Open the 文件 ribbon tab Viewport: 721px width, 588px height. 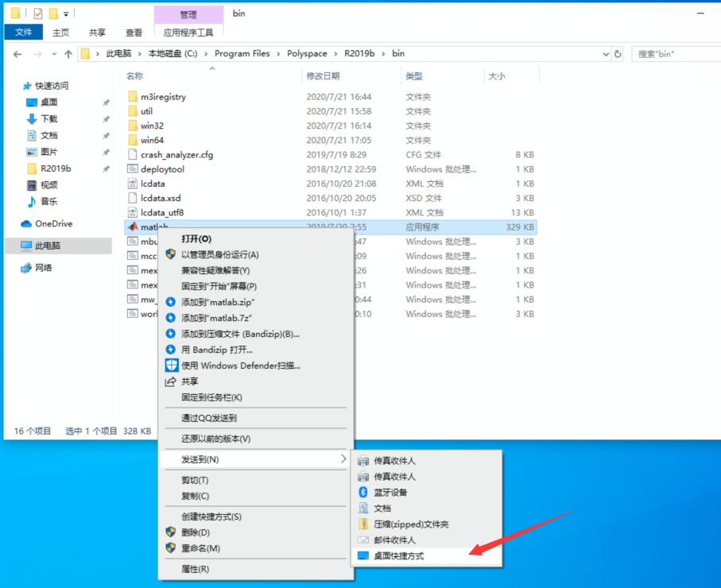point(24,33)
